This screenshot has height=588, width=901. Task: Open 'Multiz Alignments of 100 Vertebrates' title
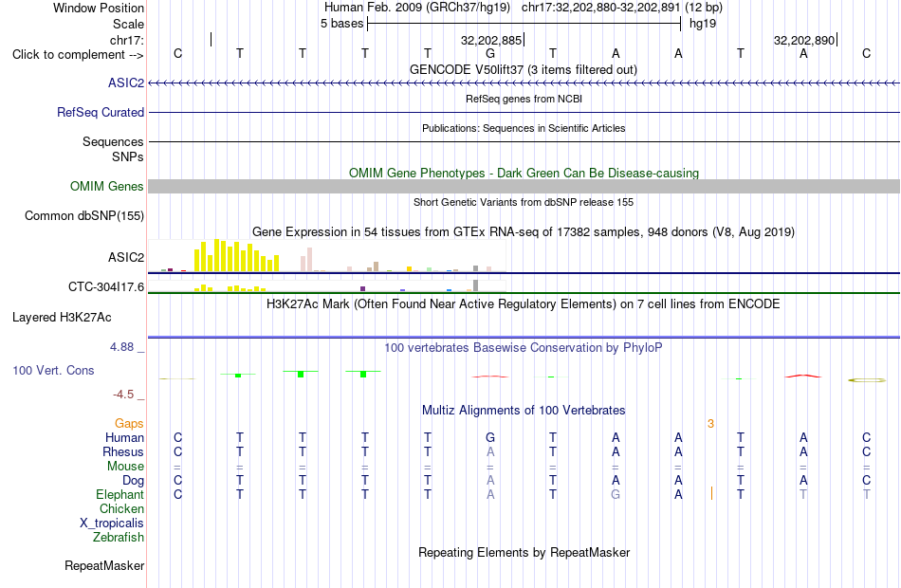coord(524,410)
